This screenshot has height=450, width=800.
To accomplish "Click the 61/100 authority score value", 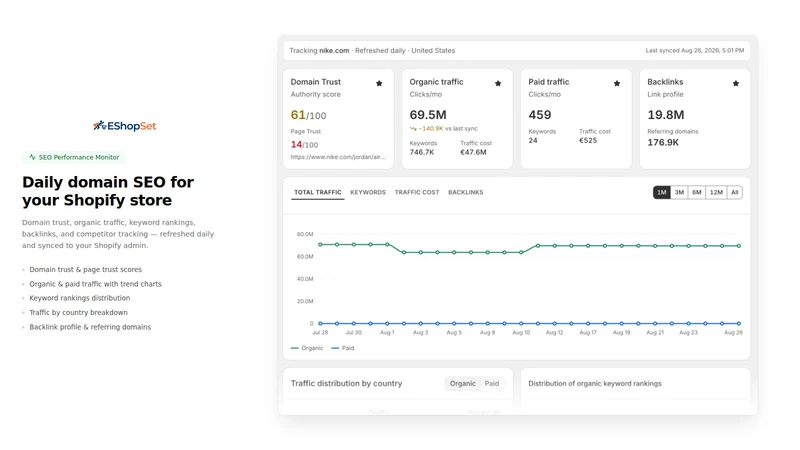I will 308,115.
